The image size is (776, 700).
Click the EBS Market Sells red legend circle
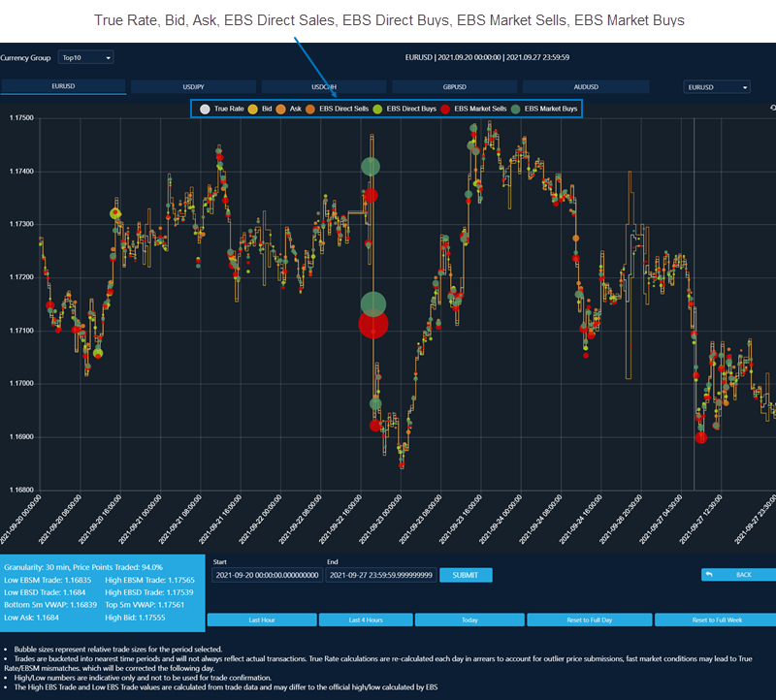coord(445,110)
